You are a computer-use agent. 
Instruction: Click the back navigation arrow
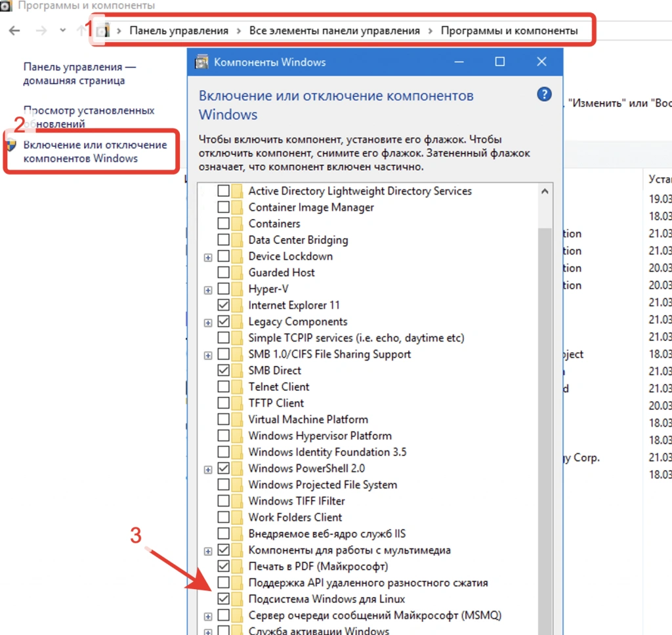tap(14, 30)
